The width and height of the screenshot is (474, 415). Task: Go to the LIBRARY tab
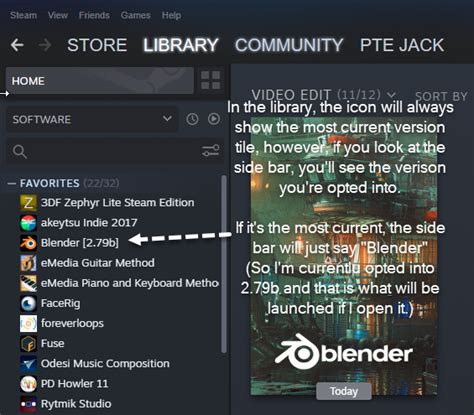point(181,45)
